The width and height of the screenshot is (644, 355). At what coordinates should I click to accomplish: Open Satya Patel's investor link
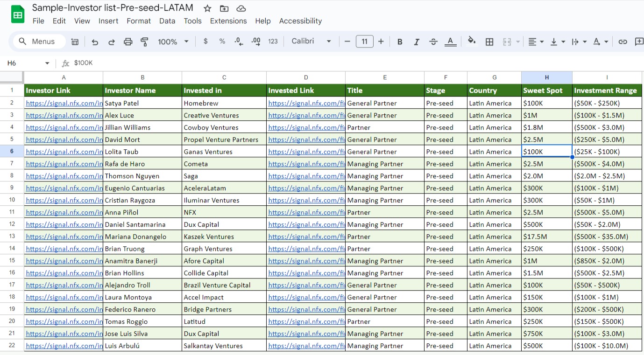point(64,103)
